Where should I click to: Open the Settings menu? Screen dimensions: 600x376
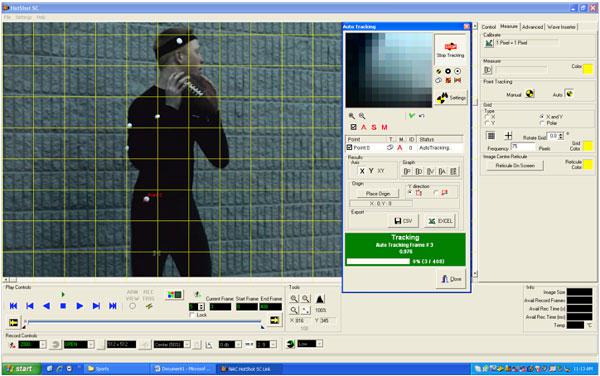(24, 17)
